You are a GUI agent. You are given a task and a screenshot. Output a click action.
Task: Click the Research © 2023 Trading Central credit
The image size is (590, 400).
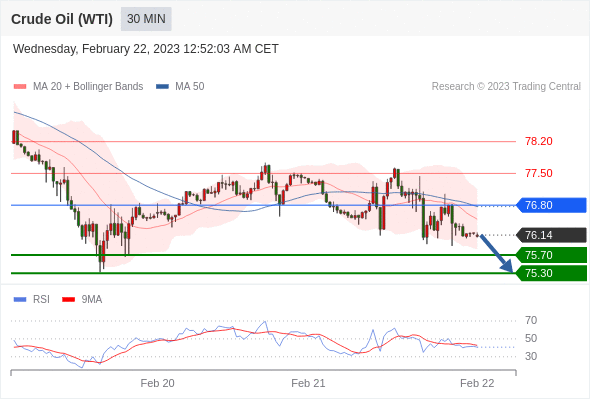tap(506, 87)
